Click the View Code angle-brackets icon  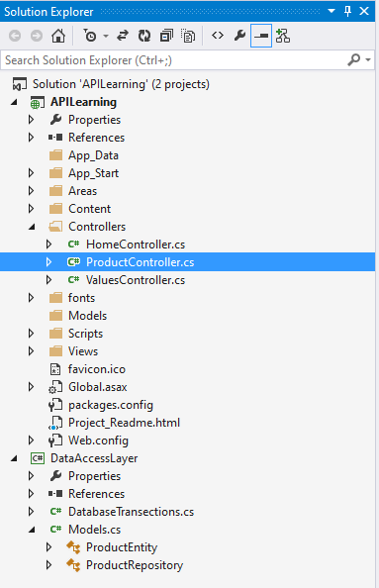pos(218,36)
